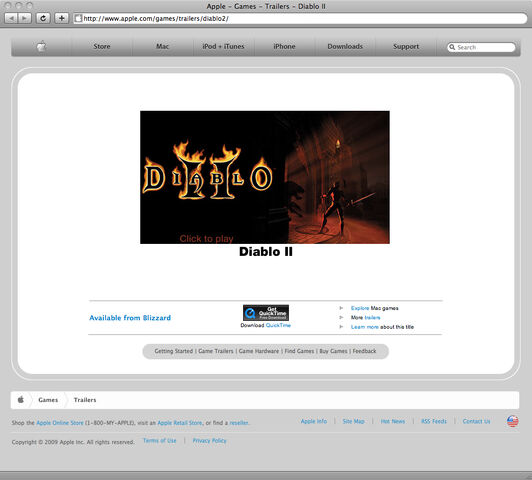
Task: Open the More trailers link
Action: (372, 318)
